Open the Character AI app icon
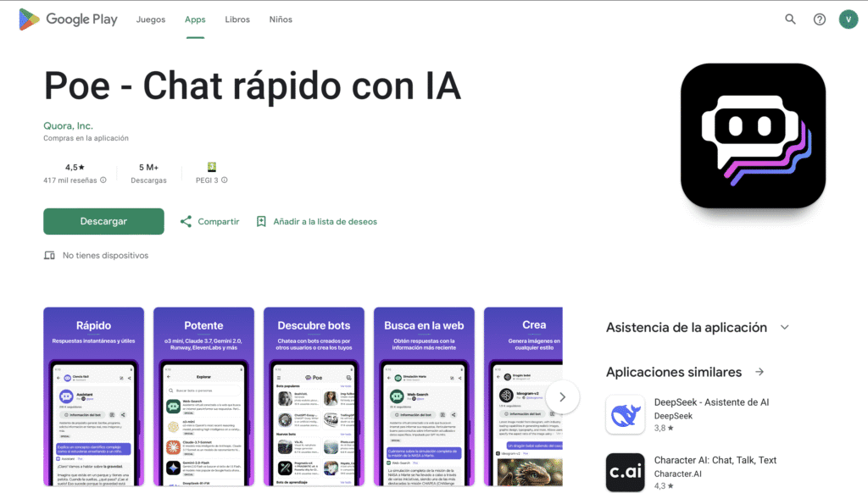The height and width of the screenshot is (493, 868). 625,472
